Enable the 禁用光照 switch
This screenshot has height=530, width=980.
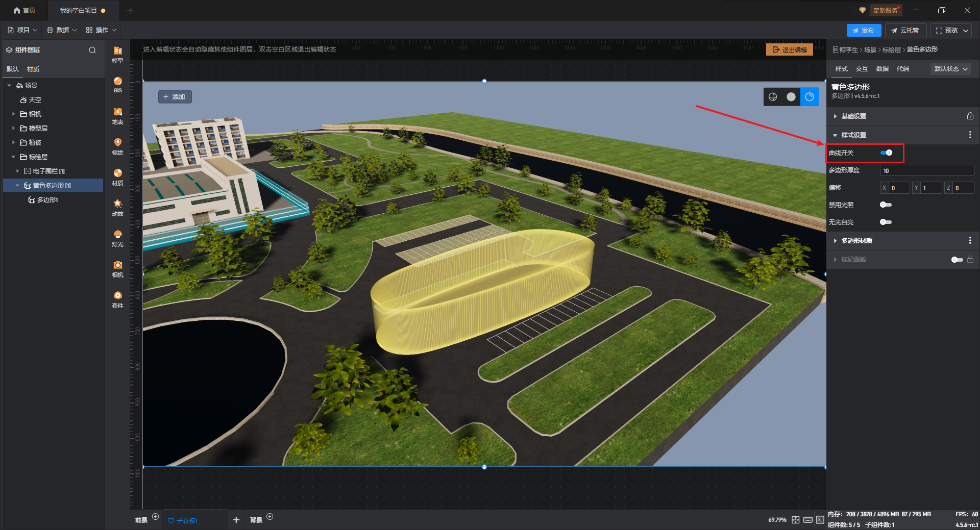[x=886, y=205]
